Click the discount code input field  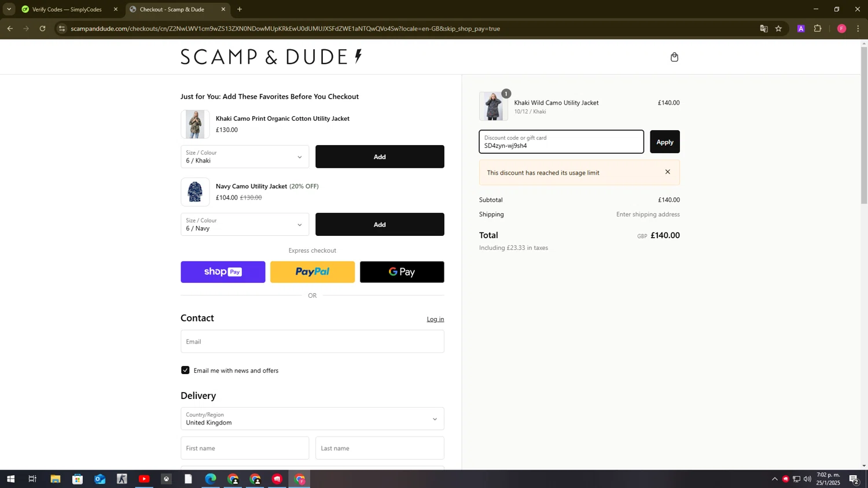pyautogui.click(x=561, y=142)
